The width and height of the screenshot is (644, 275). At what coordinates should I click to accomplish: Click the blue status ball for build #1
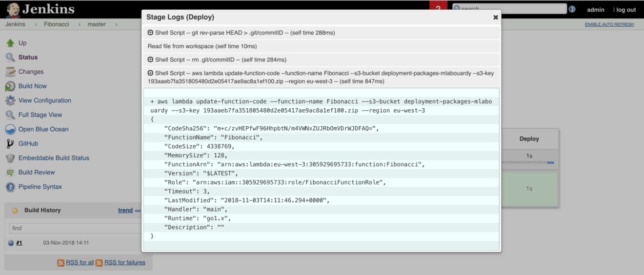click(11, 243)
